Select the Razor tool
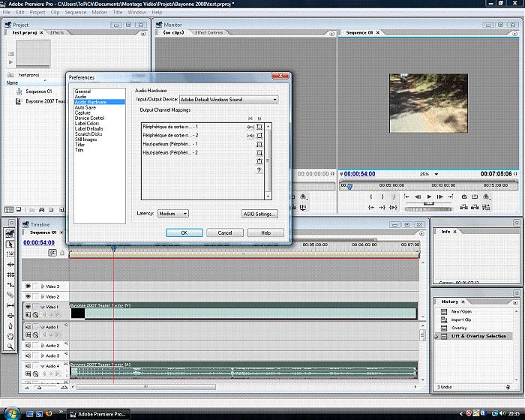Screen dimensions: 525x420 pyautogui.click(x=10, y=295)
